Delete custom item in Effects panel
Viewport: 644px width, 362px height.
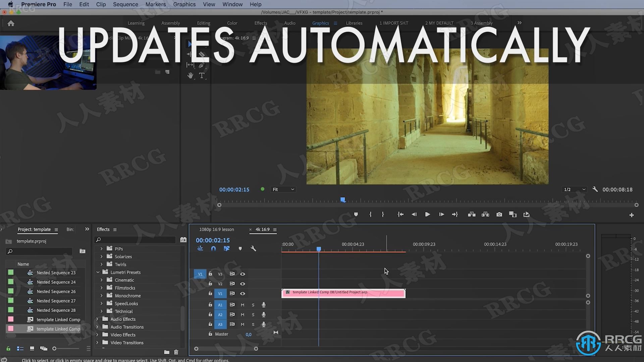click(176, 352)
